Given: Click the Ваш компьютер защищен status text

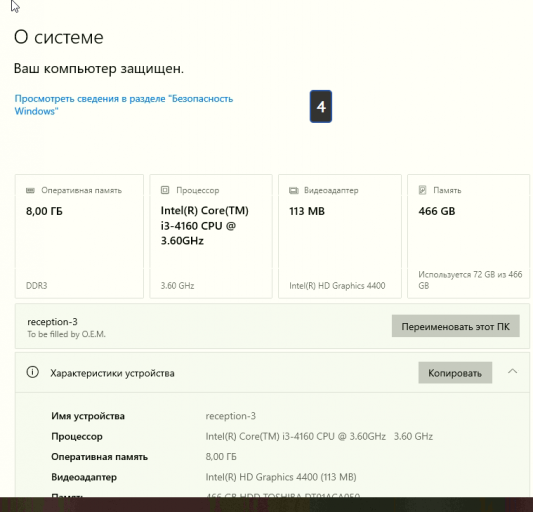Looking at the screenshot, I should point(99,69).
